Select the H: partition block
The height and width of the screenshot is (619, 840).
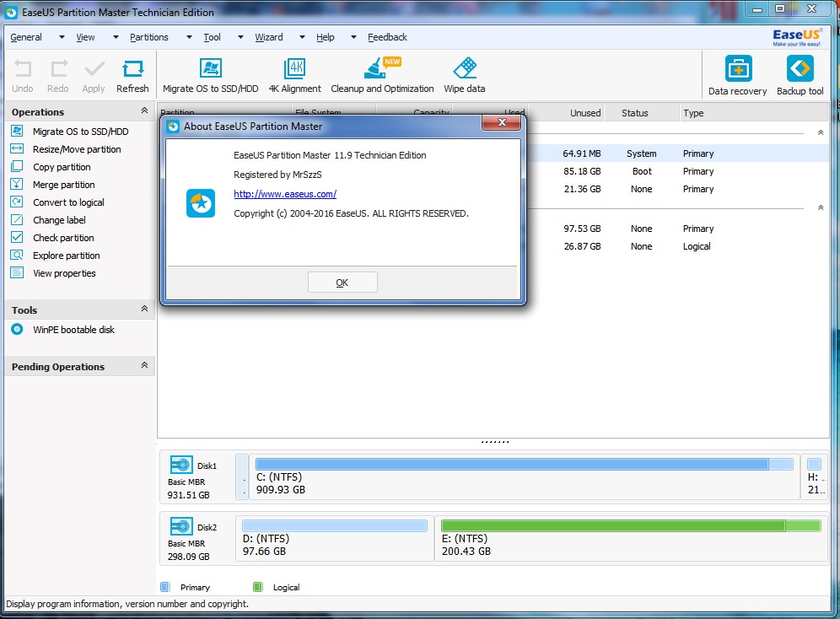[x=816, y=477]
